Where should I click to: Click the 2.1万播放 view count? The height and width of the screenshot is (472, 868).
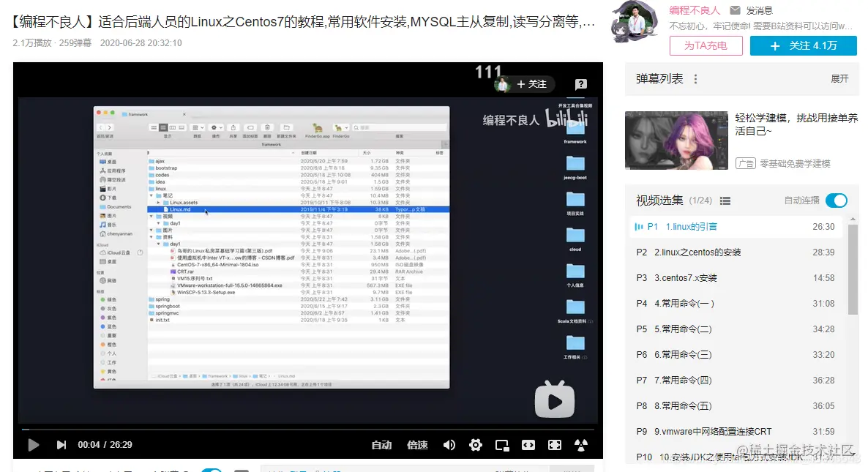(x=32, y=42)
